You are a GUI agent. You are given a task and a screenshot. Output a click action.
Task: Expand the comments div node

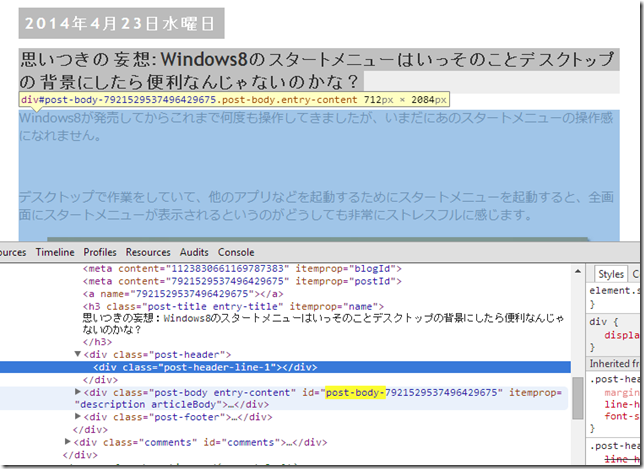[68, 442]
